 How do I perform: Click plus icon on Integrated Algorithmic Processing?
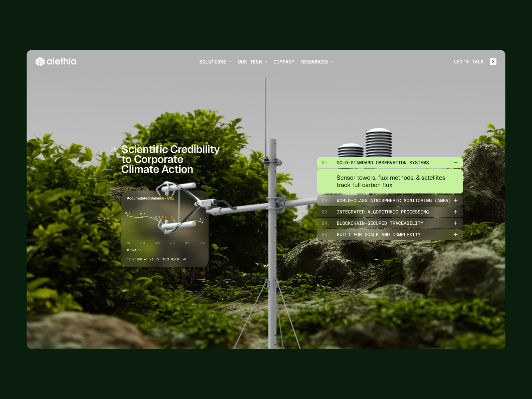[456, 212]
